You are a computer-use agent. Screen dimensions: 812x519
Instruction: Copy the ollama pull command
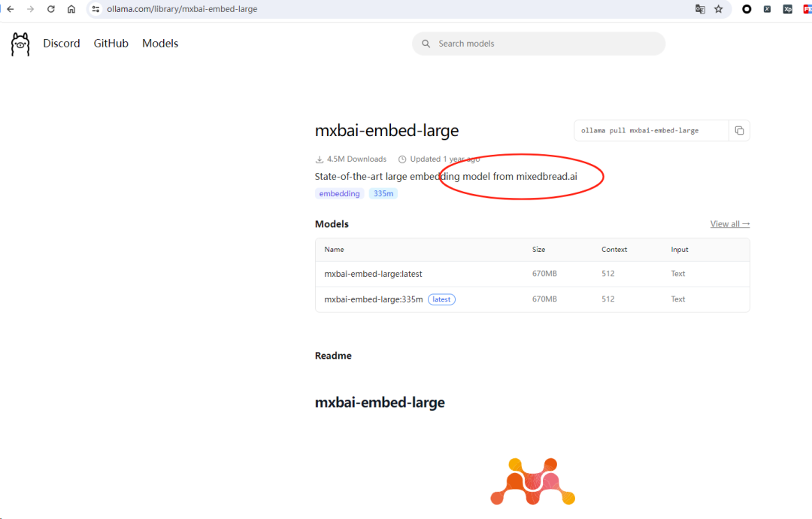tap(739, 131)
